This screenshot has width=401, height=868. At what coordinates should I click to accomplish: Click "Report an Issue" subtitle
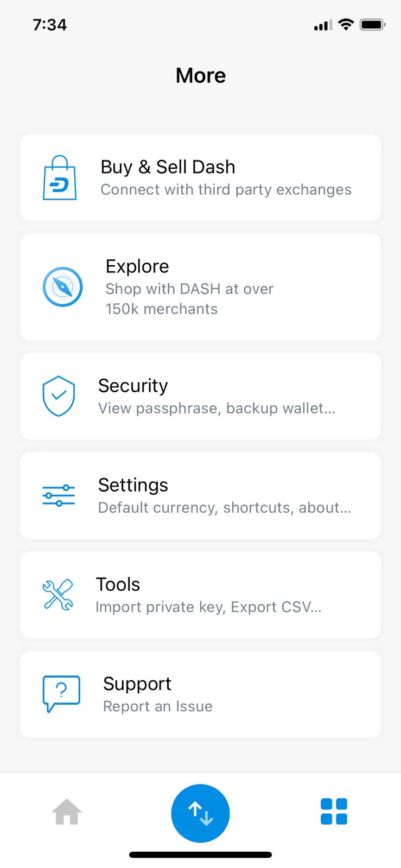[x=157, y=706]
